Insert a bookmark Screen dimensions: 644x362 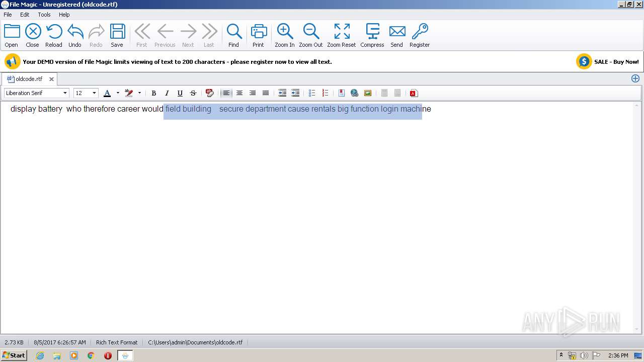tap(342, 93)
